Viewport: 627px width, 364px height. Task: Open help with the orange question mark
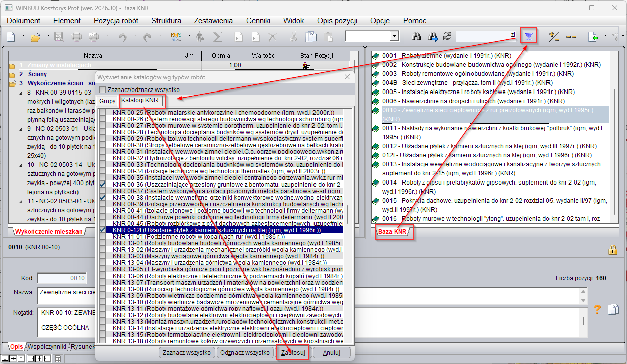598,310
